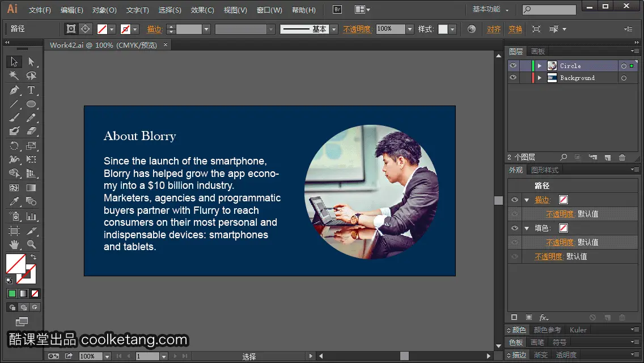Select the Artboard tool
644x363 pixels.
click(x=14, y=231)
